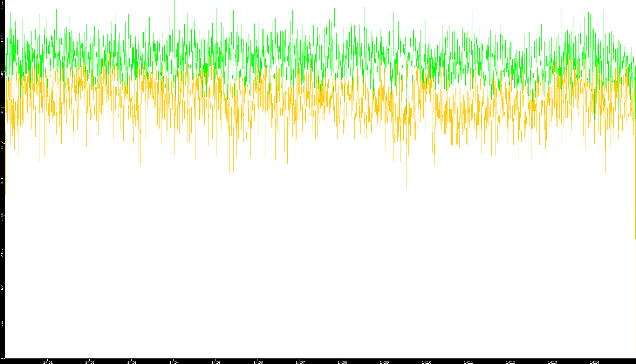Click the 14:14 time axis label

click(x=594, y=362)
